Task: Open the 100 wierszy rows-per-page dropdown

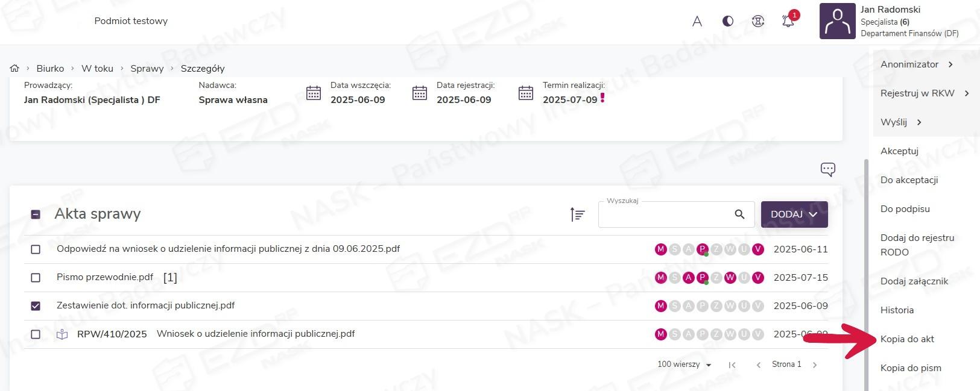Action: click(x=684, y=364)
